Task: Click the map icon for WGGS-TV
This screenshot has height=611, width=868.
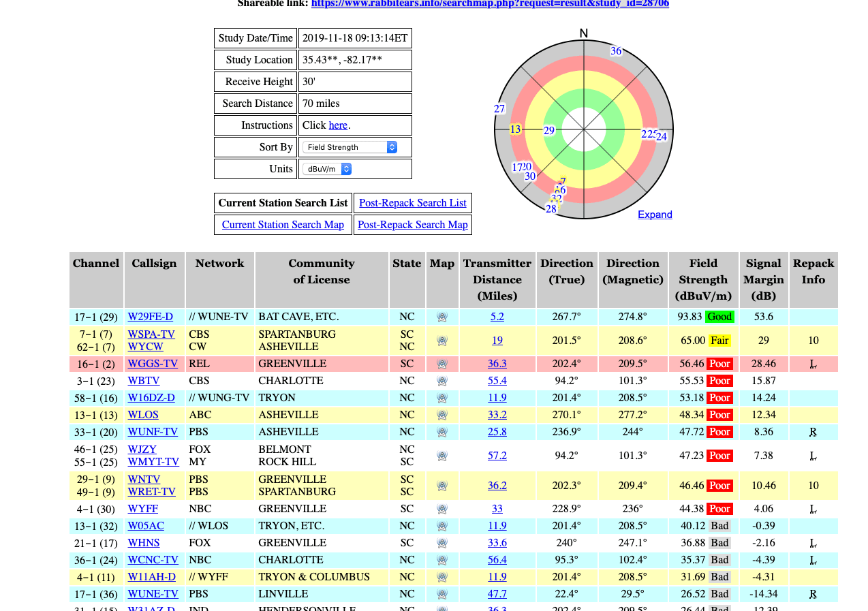Action: click(442, 364)
